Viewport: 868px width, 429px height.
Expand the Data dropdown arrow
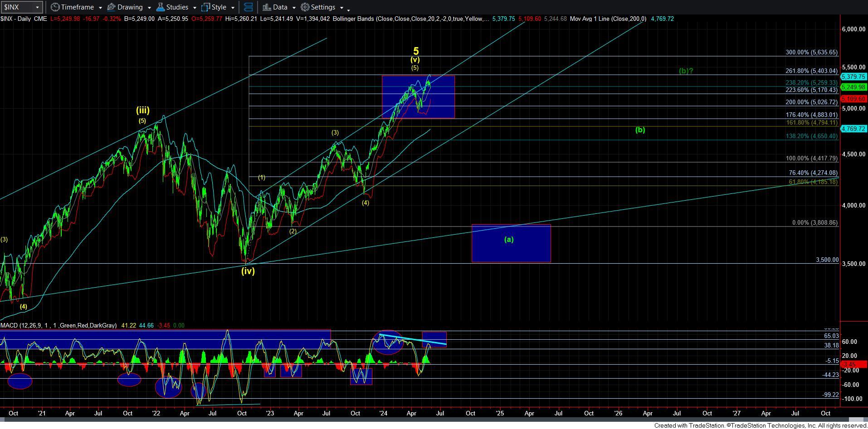(293, 8)
